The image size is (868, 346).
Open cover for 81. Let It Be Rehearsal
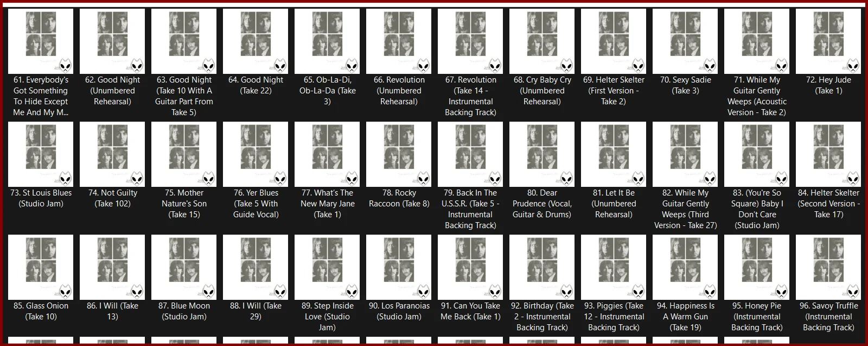614,154
